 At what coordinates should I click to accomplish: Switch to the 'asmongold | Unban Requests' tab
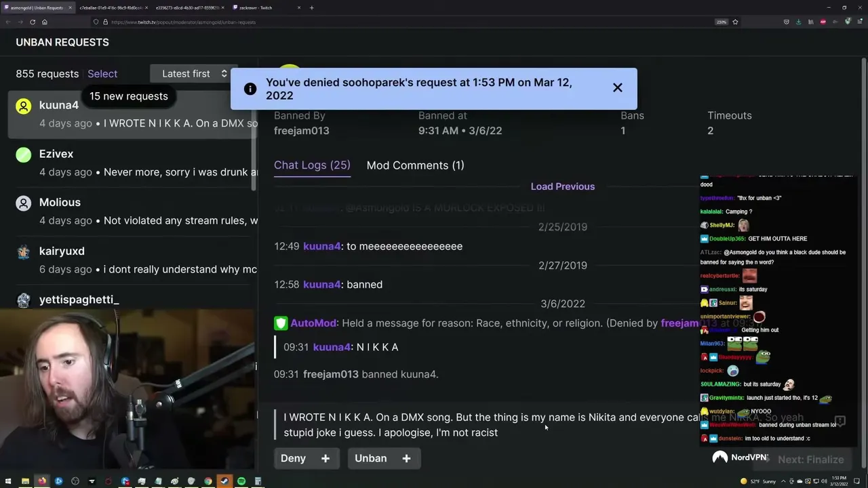[x=37, y=7]
